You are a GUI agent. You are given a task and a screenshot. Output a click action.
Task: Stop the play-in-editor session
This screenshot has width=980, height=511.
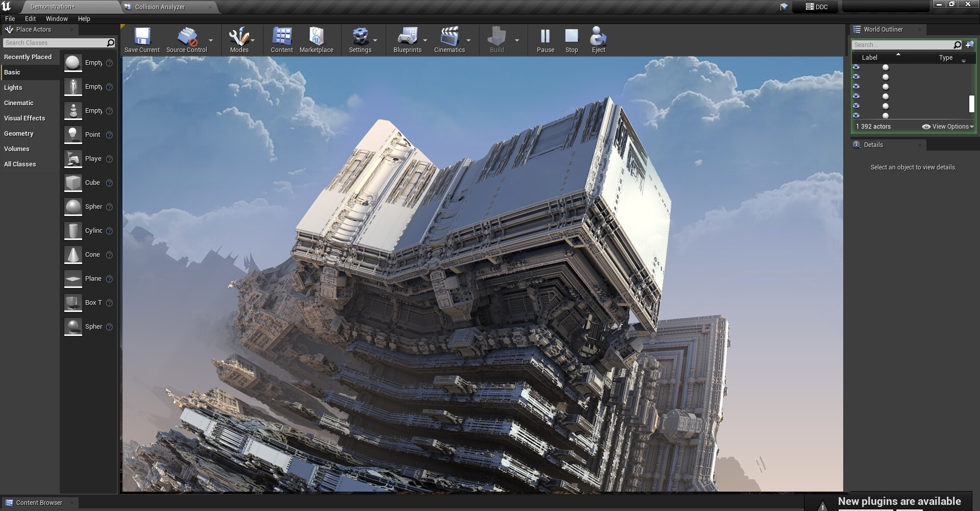pyautogui.click(x=571, y=37)
